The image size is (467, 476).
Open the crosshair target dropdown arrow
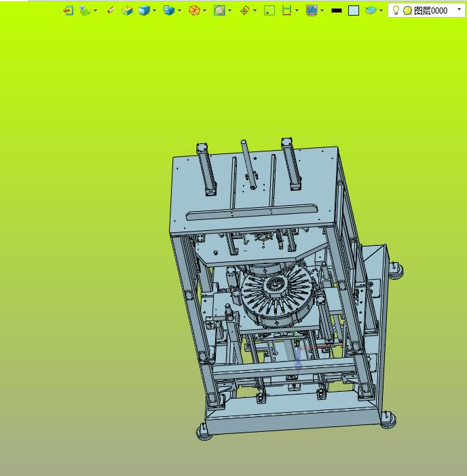(x=255, y=11)
